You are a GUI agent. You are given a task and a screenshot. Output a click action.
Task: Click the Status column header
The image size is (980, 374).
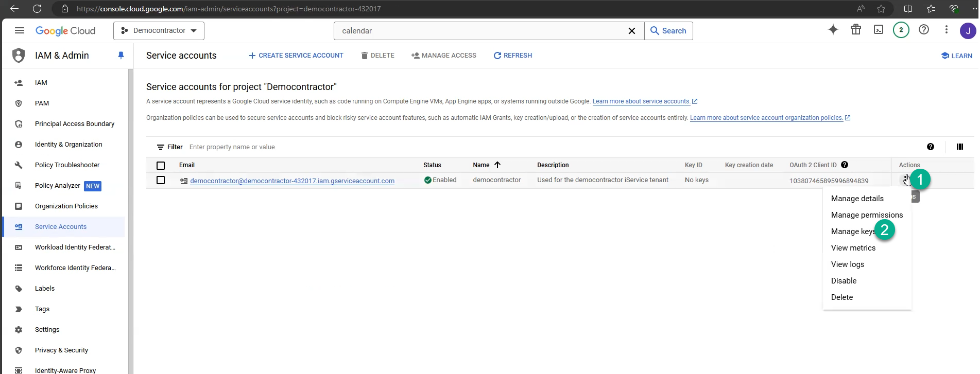pos(432,165)
